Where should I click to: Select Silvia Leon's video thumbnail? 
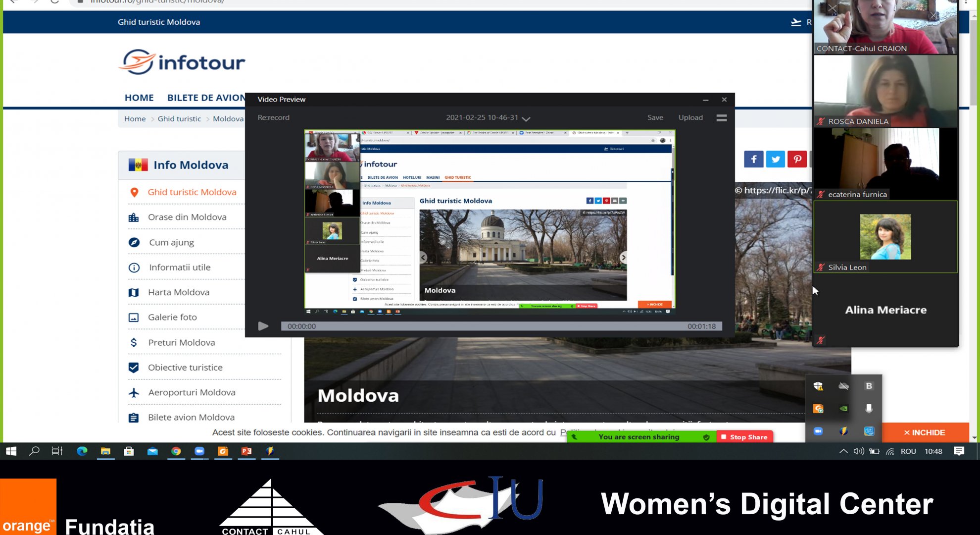[885, 237]
